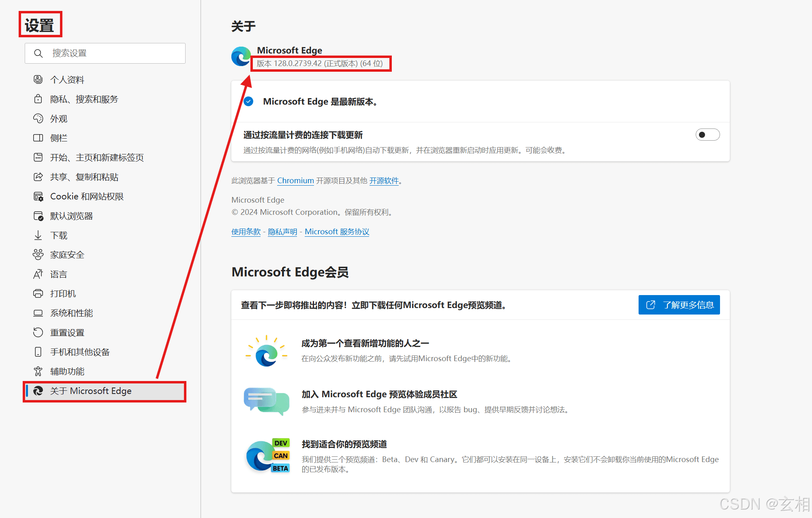This screenshot has height=518, width=812.
Task: Click the reset icon for 重置设置
Action: click(x=38, y=332)
